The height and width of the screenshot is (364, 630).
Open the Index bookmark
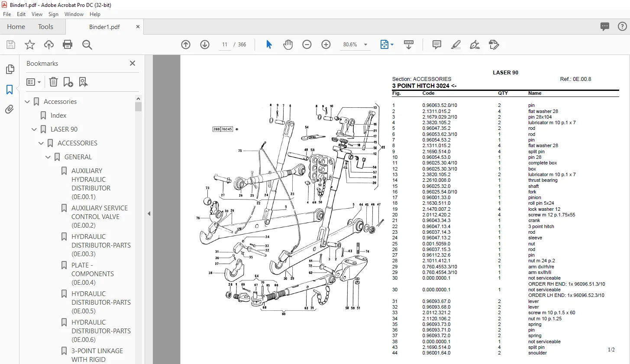coord(58,116)
